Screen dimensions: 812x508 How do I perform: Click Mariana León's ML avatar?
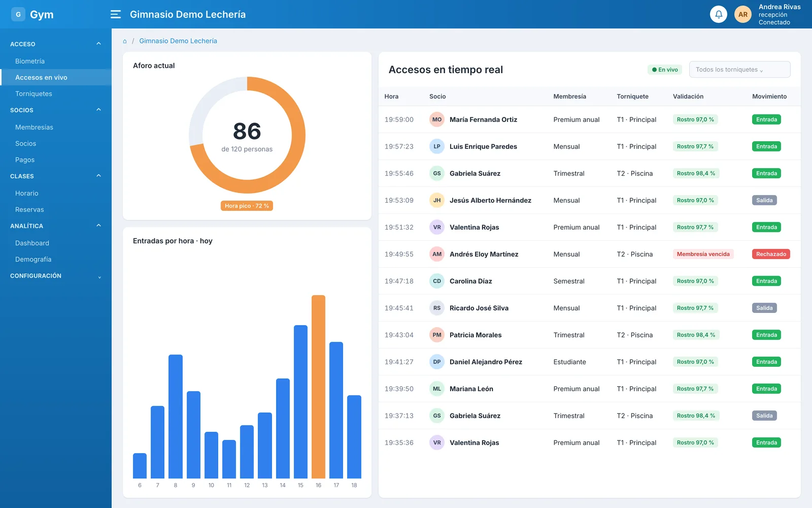[437, 389]
